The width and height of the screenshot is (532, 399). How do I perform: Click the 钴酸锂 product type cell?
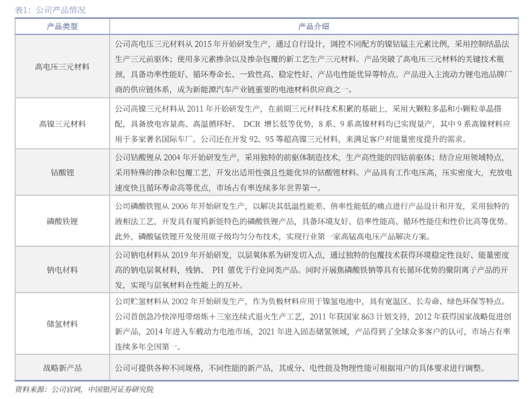[x=62, y=172]
